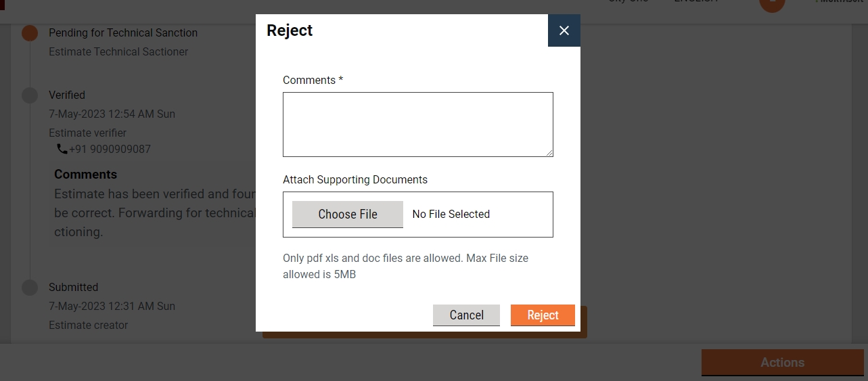The image size is (868, 381).
Task: Click the 'Estimate verifier' name text
Action: click(88, 133)
